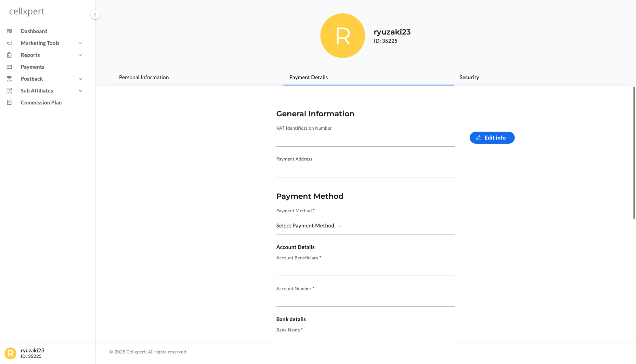Collapse the sidebar with the arrow button
The image size is (636, 364).
click(95, 15)
